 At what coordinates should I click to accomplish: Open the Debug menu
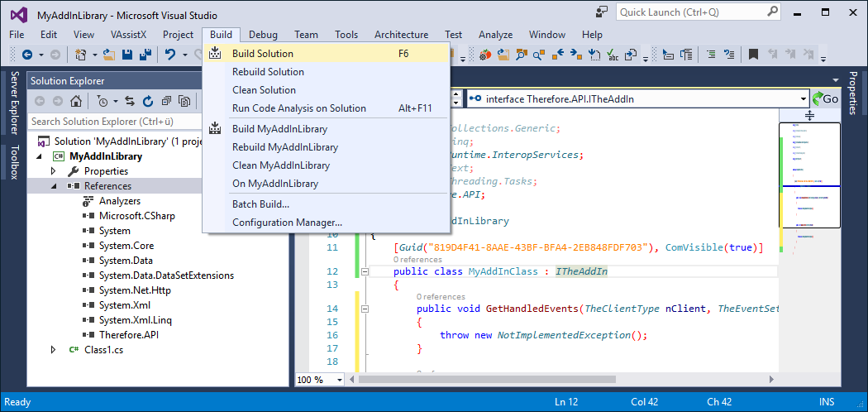[x=263, y=35]
